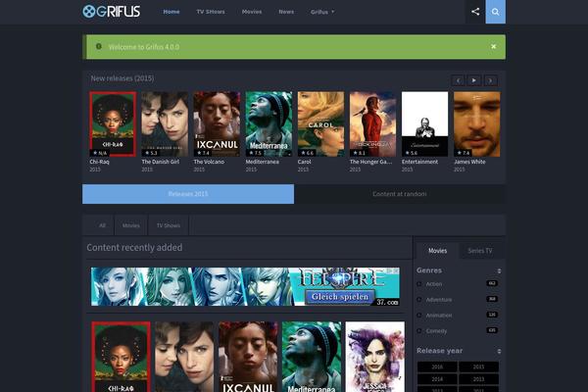Open the Home menu item
Image resolution: width=588 pixels, height=392 pixels.
click(171, 12)
